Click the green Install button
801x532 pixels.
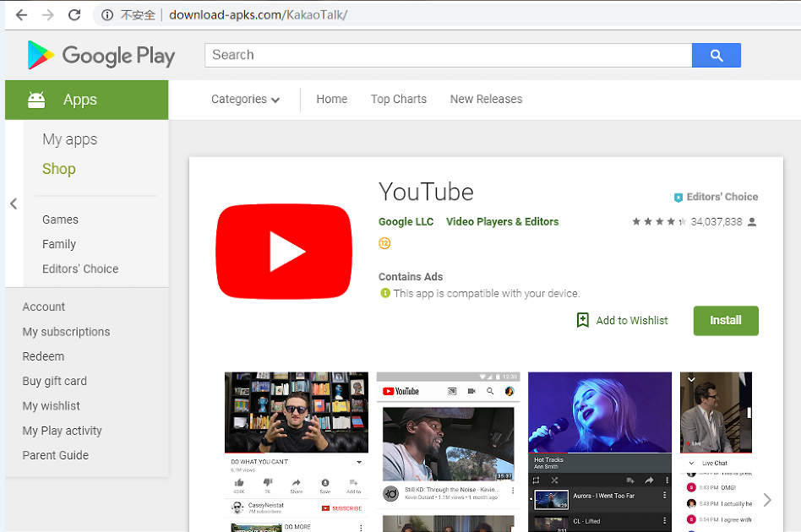coord(726,321)
